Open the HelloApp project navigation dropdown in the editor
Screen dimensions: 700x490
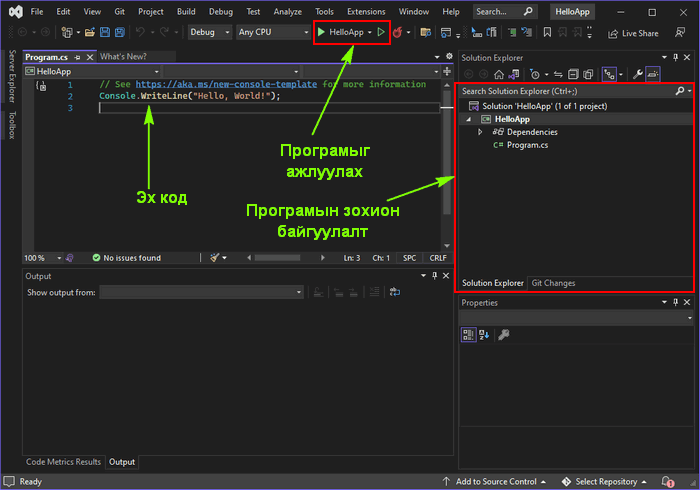click(92, 71)
